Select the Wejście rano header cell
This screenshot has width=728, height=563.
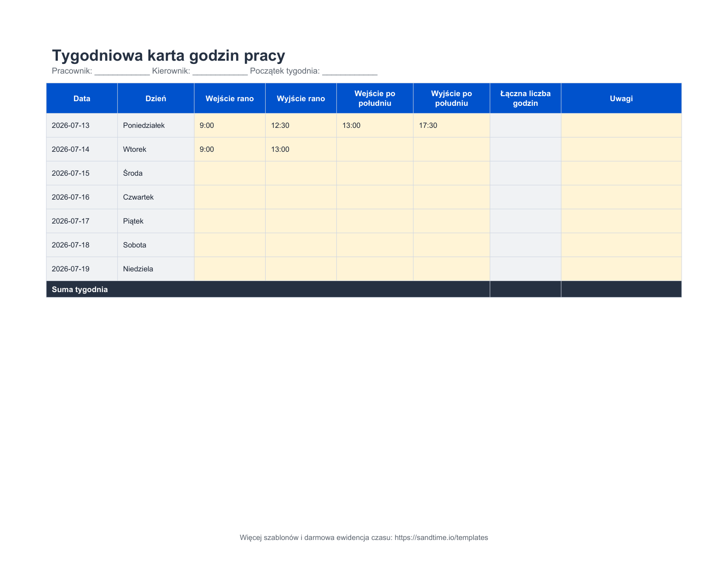230,98
